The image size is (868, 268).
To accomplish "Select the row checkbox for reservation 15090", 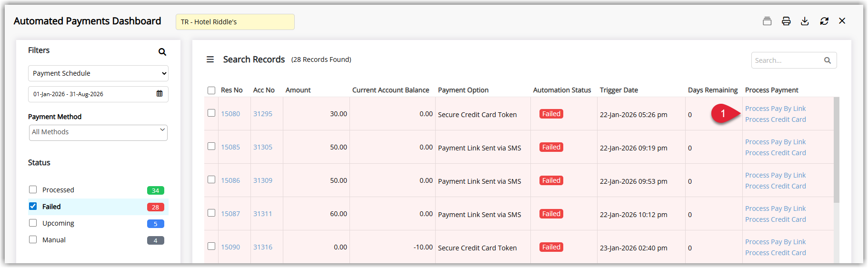I will click(x=211, y=246).
